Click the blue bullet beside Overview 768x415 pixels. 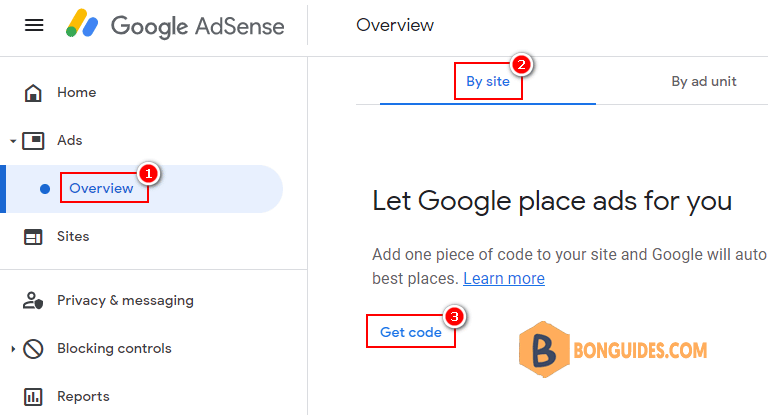click(x=45, y=189)
